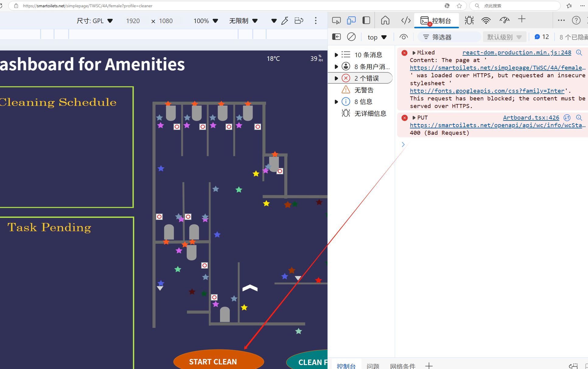Open the 100% zoom dropdown

[x=206, y=21]
